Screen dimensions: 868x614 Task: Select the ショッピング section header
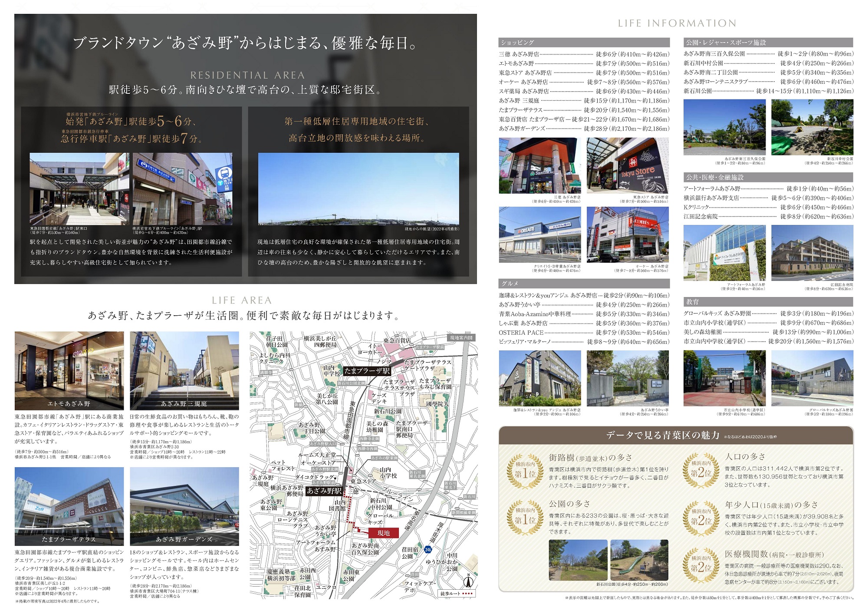coord(584,43)
